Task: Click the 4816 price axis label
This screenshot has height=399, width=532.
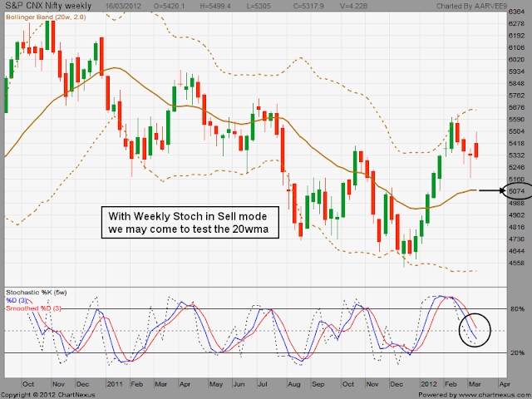Action: (516, 227)
